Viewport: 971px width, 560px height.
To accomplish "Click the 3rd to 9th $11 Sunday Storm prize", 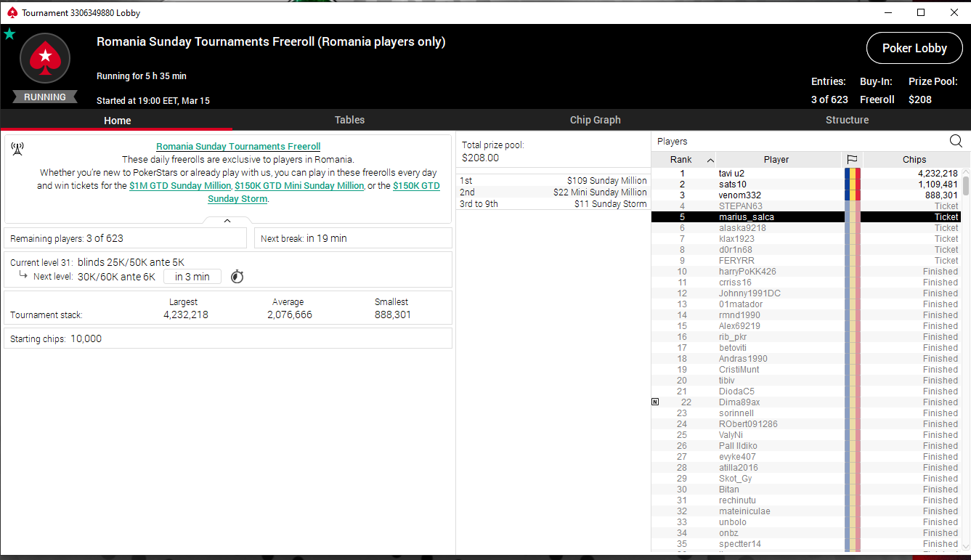I will point(553,204).
